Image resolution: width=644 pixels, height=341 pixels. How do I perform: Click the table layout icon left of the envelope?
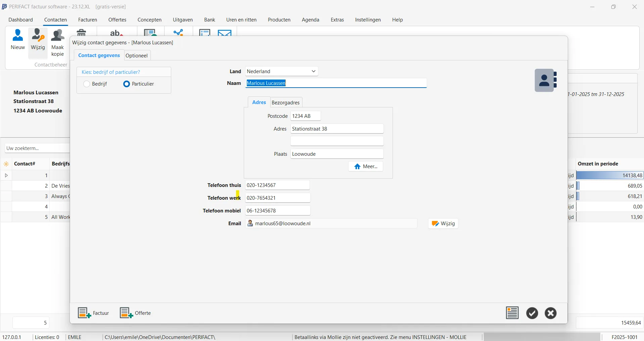tap(205, 33)
